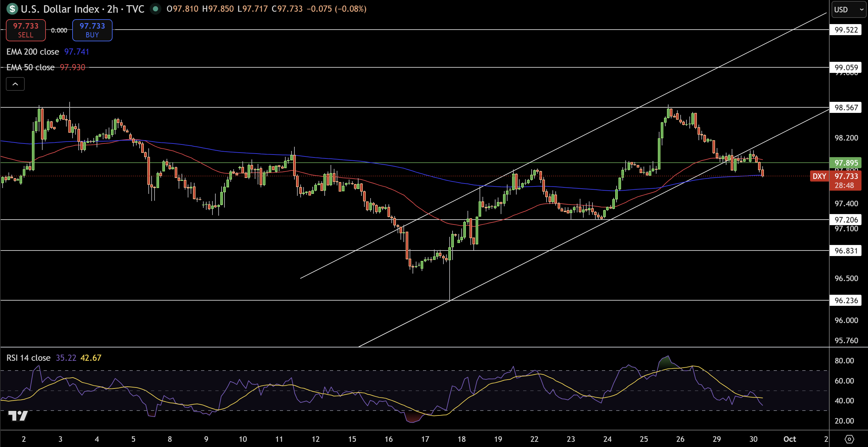868x447 pixels.
Task: Select the EMA 200 close indicator legend
Action: 33,51
